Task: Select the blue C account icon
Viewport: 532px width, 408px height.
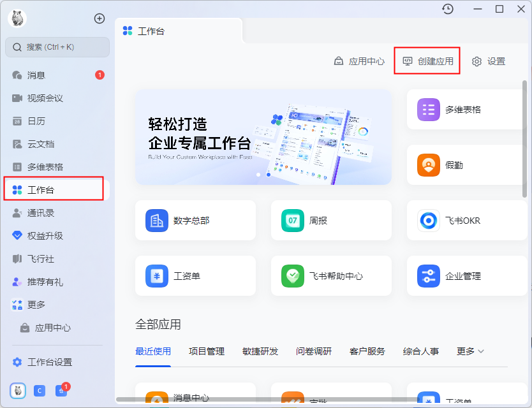Action: pos(40,391)
